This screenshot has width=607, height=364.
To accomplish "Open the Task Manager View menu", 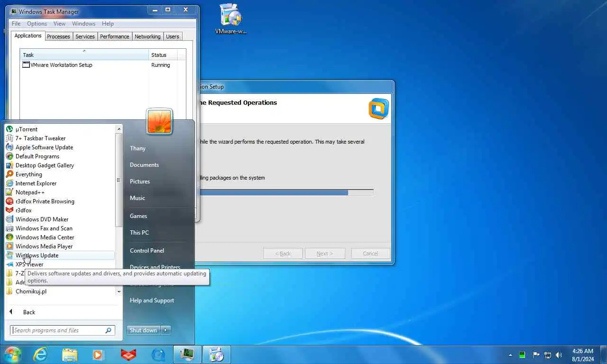I will tap(59, 24).
